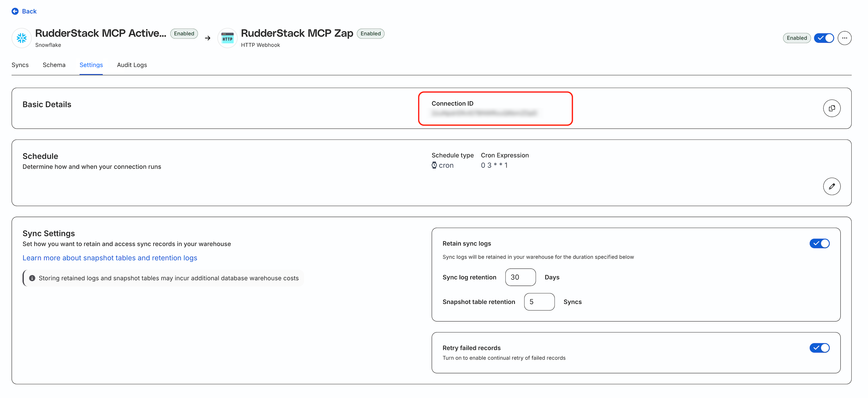Screen dimensions: 868x398
Task: Toggle Retry failed records switch
Action: pos(819,347)
